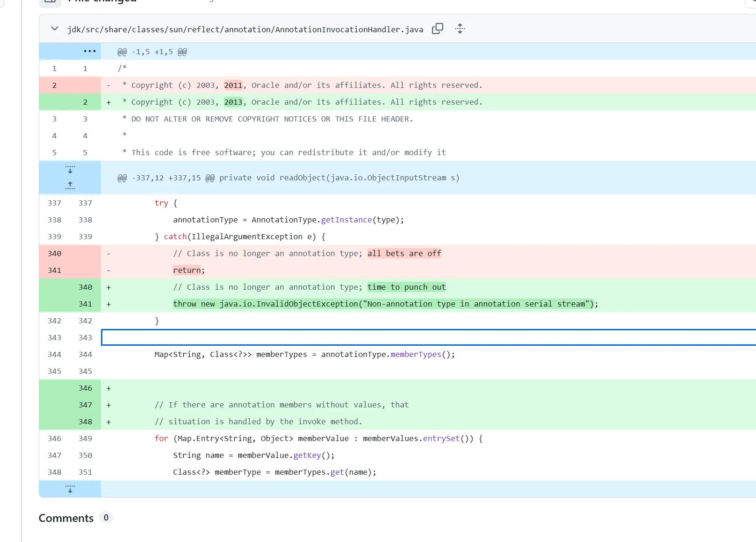
Task: Expand up toward line 337
Action: 70,185
